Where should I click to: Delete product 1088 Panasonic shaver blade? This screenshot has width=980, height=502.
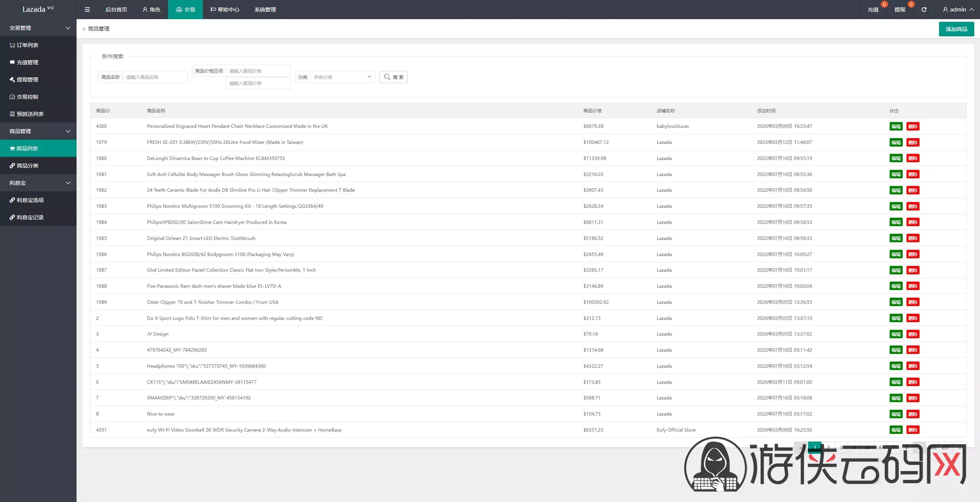click(913, 286)
